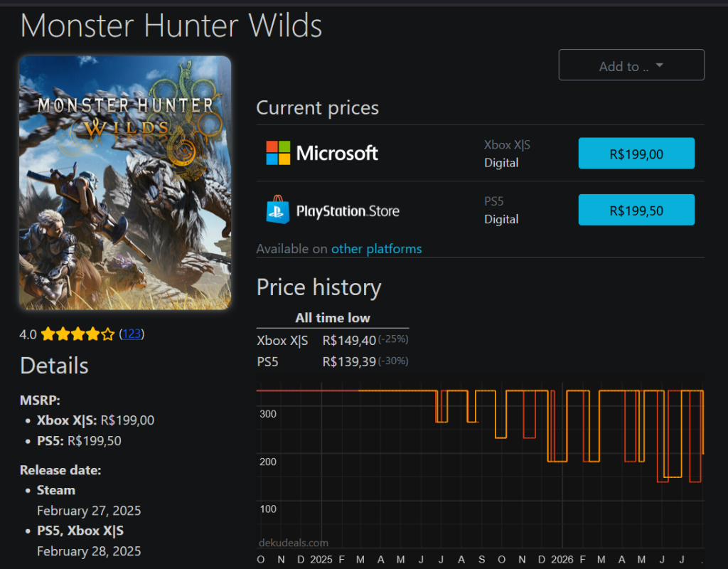Click the 2025 label on chart axis
Viewport: 728px width, 569px height.
coord(321,559)
